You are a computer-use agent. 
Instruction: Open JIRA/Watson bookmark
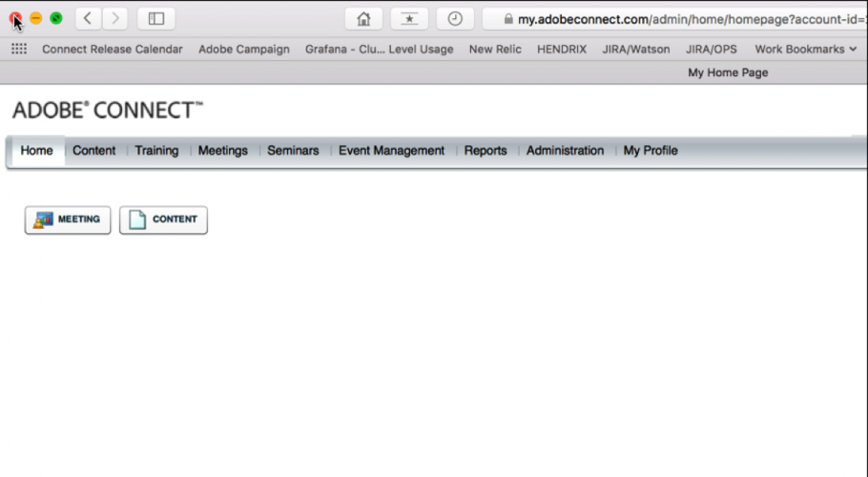point(636,50)
